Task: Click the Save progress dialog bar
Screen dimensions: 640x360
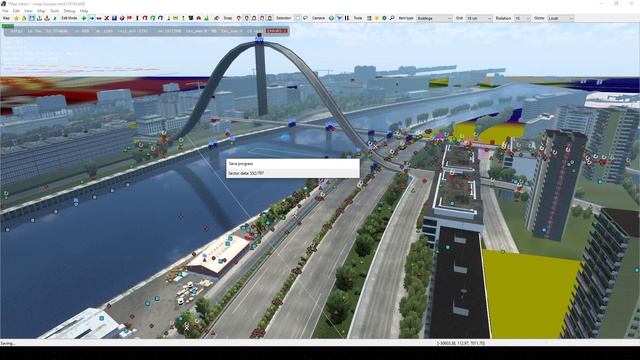Action: coord(293,168)
